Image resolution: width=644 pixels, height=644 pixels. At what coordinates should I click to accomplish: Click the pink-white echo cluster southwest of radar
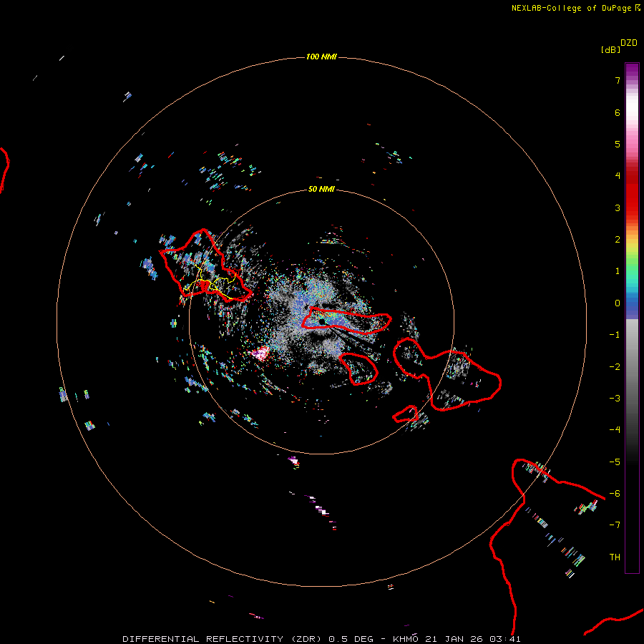tap(260, 353)
